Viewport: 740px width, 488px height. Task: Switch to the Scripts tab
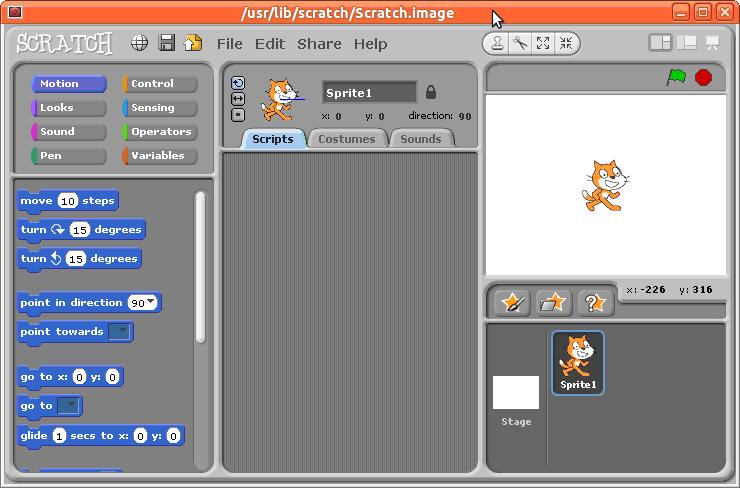click(x=273, y=139)
